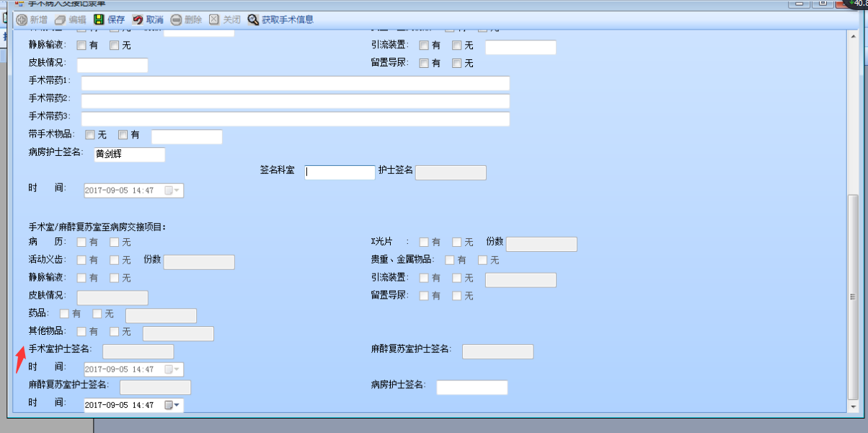The width and height of the screenshot is (868, 433).
Task: Click the 其他物品 text field
Action: coord(178,333)
